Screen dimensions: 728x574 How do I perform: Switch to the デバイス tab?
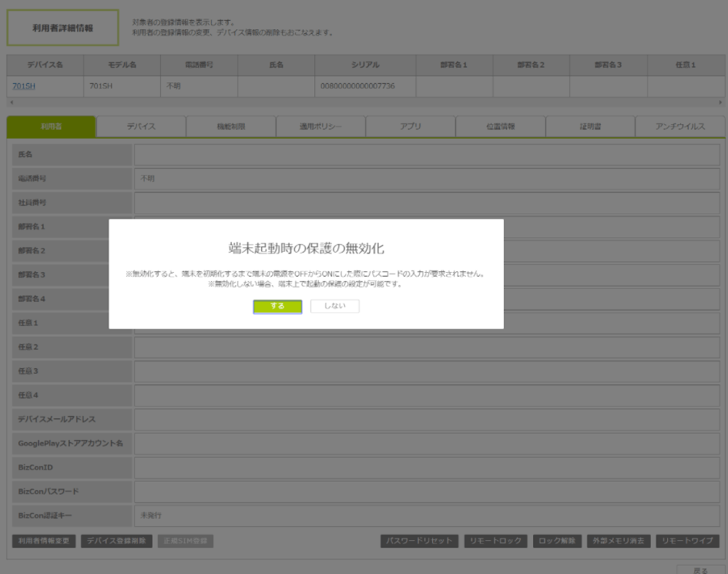pos(141,126)
